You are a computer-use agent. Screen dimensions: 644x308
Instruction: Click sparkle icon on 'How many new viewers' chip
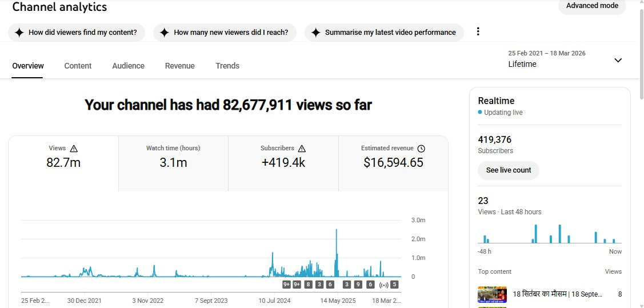(x=165, y=33)
